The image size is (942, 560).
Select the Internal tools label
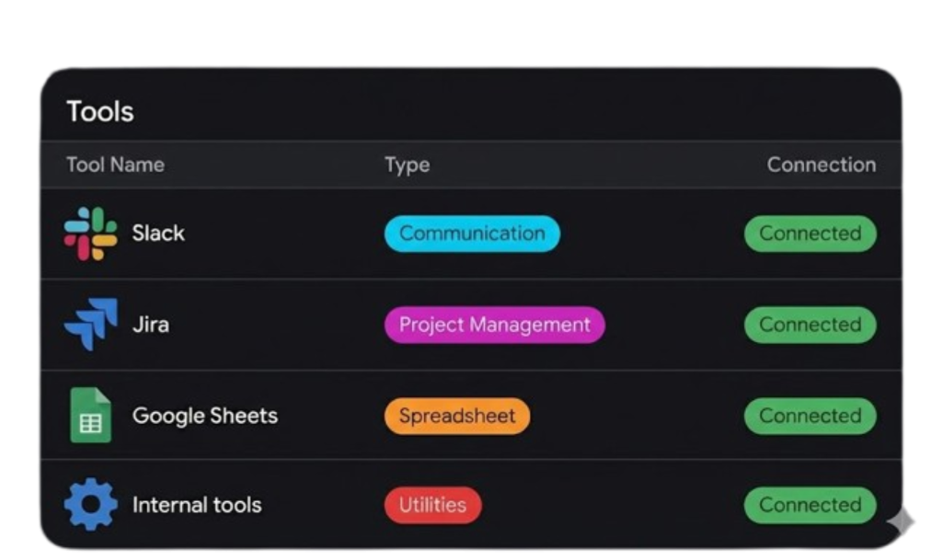[198, 505]
